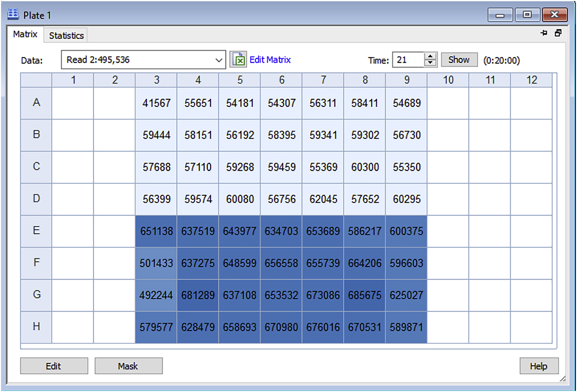Click inside the Time input field
577x392 pixels.
click(x=407, y=60)
